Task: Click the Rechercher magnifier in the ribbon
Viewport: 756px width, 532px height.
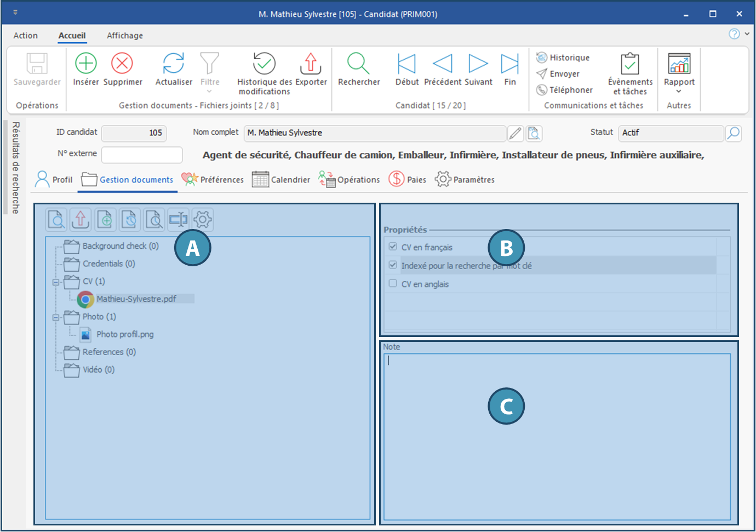Action: coord(358,64)
